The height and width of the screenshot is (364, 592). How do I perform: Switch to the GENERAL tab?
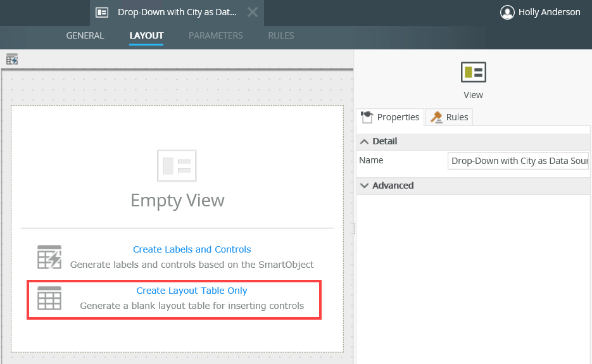(85, 35)
